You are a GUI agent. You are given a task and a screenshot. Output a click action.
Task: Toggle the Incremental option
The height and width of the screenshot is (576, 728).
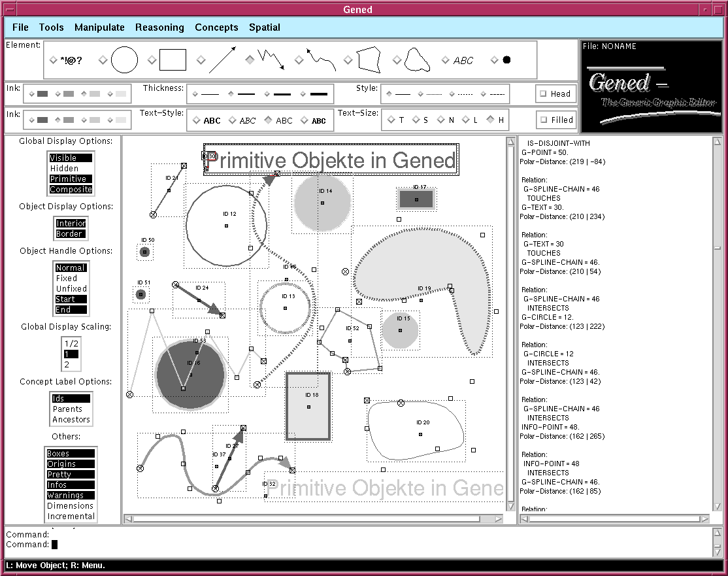(71, 516)
